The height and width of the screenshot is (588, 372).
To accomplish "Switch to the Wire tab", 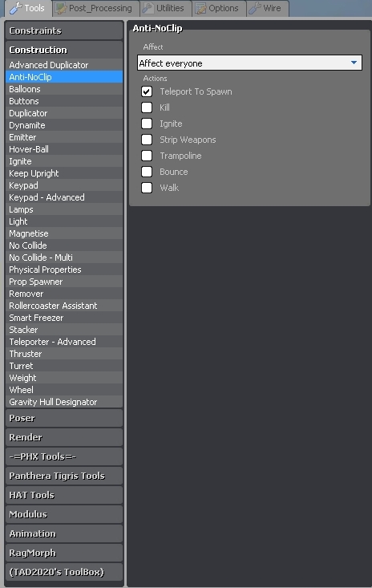I will coord(268,8).
